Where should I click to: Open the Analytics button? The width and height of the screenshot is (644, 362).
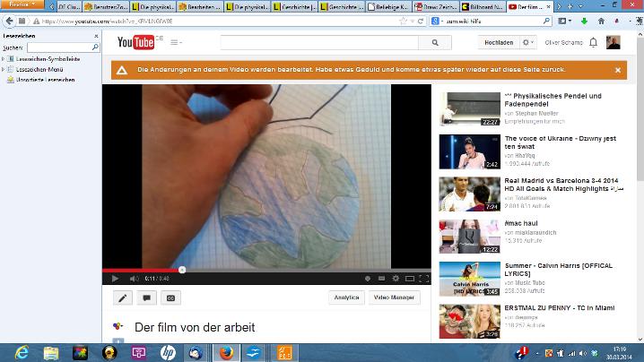tap(347, 297)
